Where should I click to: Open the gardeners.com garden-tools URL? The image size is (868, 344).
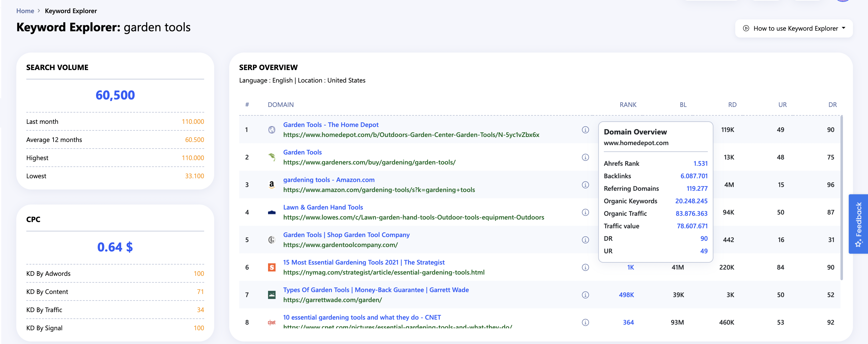tap(369, 162)
